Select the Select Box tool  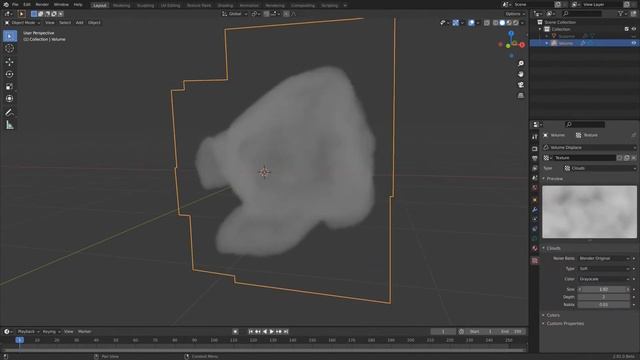tap(10, 36)
